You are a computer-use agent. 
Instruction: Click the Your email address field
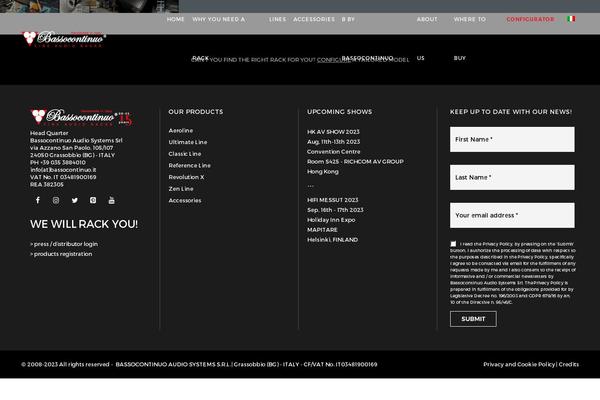click(x=512, y=215)
